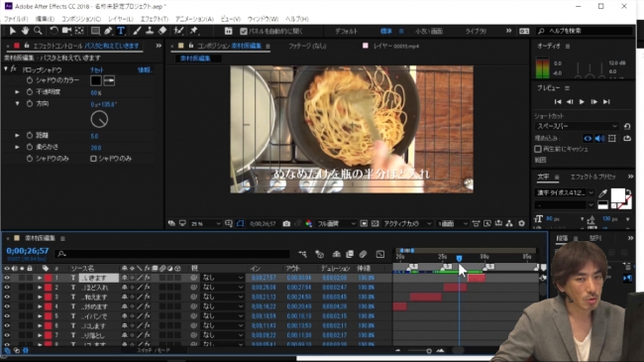Open the Effect menu

point(155,19)
